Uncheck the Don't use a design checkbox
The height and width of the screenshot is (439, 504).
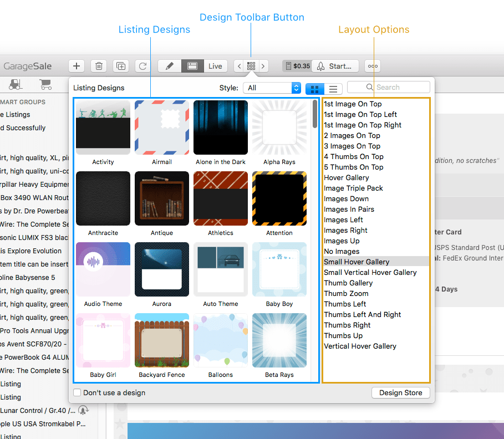tap(77, 392)
